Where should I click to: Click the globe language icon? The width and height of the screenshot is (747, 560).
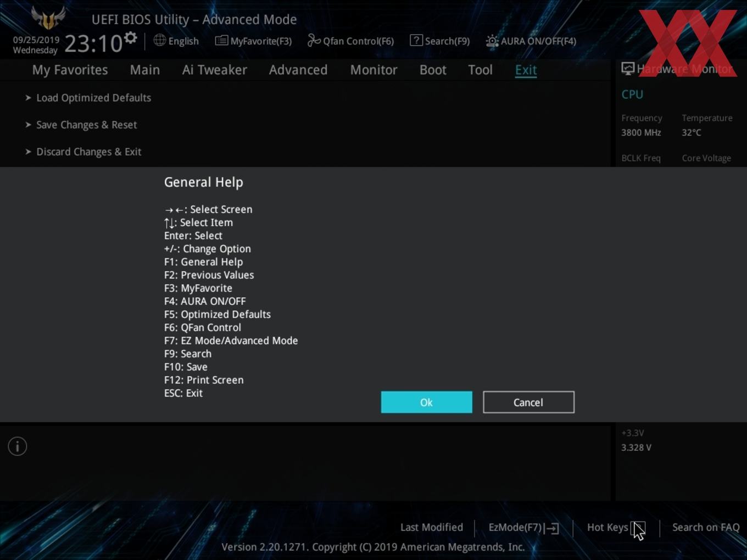click(x=159, y=40)
